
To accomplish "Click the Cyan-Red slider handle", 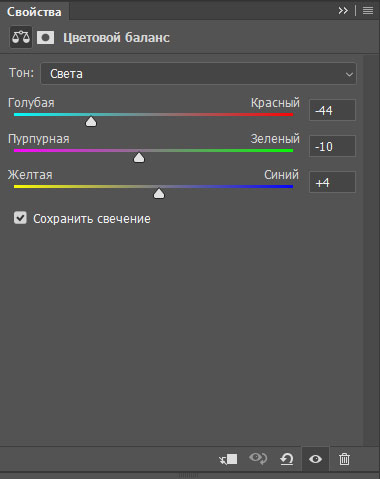I will coord(91,121).
